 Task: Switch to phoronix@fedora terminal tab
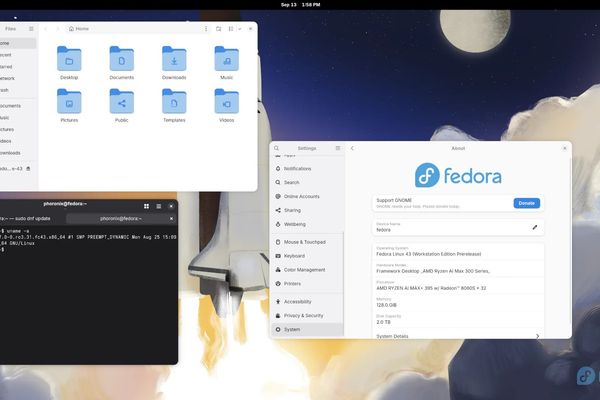click(x=121, y=219)
